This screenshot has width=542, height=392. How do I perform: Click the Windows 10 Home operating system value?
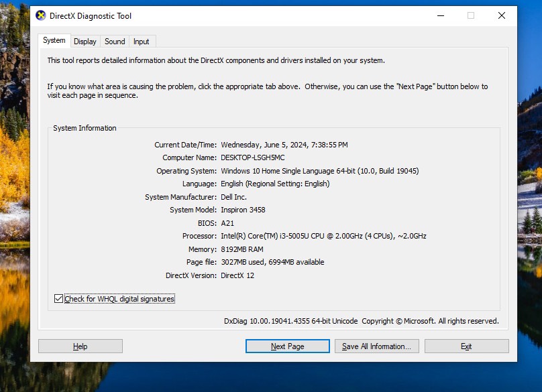point(319,171)
